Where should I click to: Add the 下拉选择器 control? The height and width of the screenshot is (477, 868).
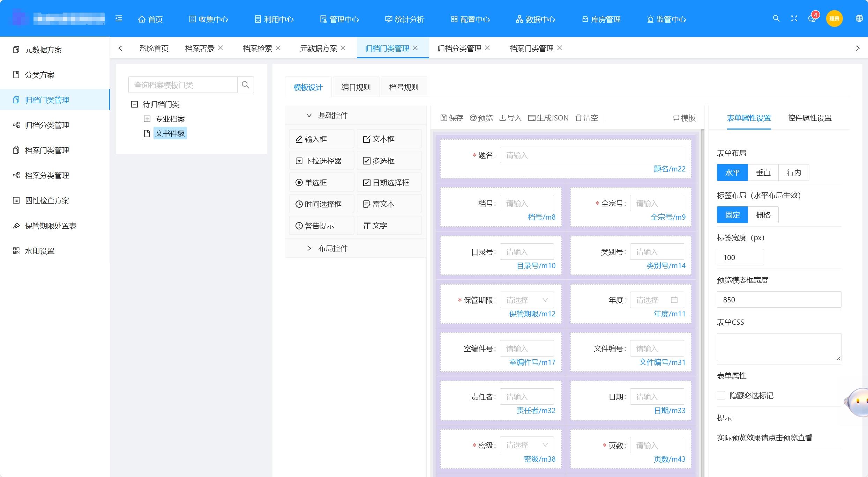[322, 161]
